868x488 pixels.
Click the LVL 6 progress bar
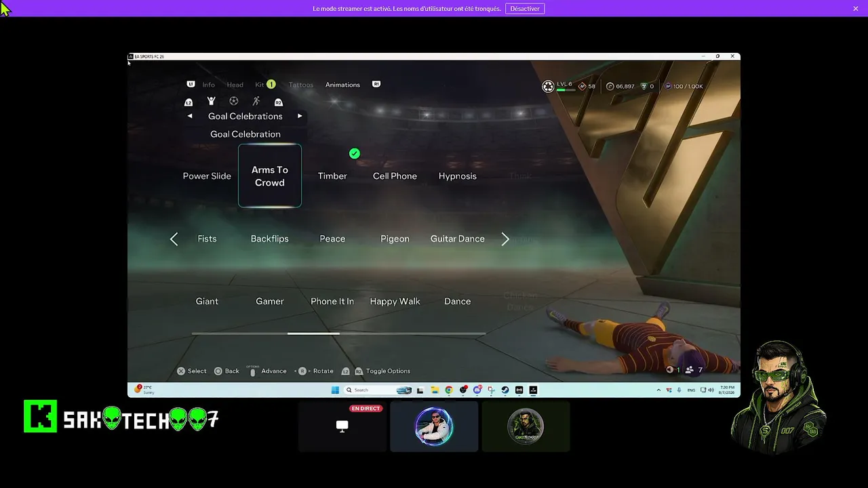(566, 90)
